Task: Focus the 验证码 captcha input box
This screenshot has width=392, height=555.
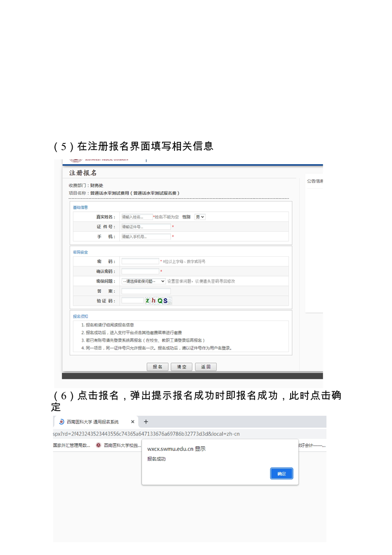Action: (x=132, y=300)
